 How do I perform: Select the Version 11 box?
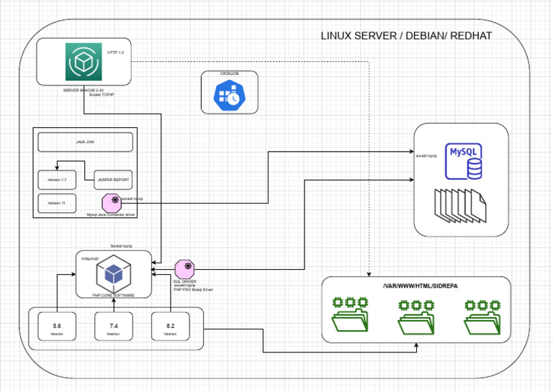[57, 204]
